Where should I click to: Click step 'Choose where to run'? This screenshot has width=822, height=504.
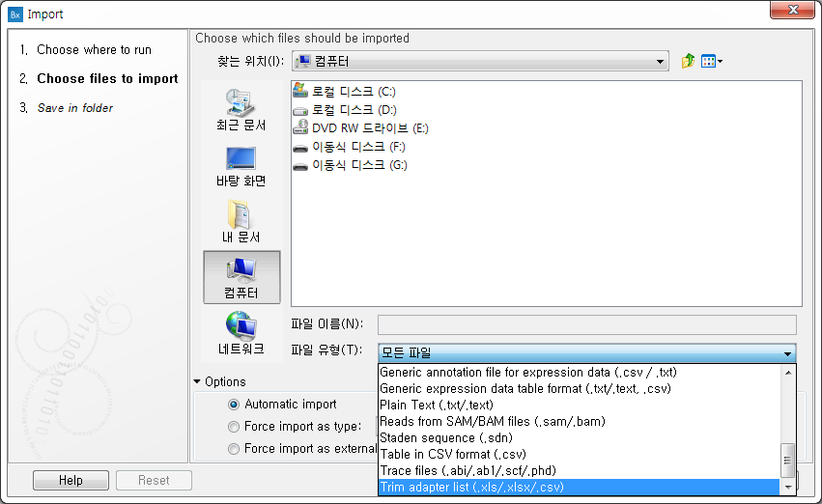tap(94, 50)
